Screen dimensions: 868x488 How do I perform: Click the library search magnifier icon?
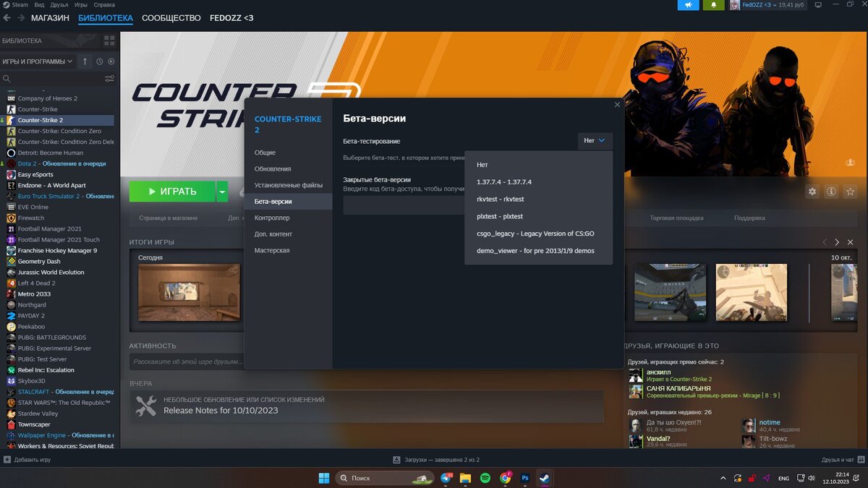(7, 78)
